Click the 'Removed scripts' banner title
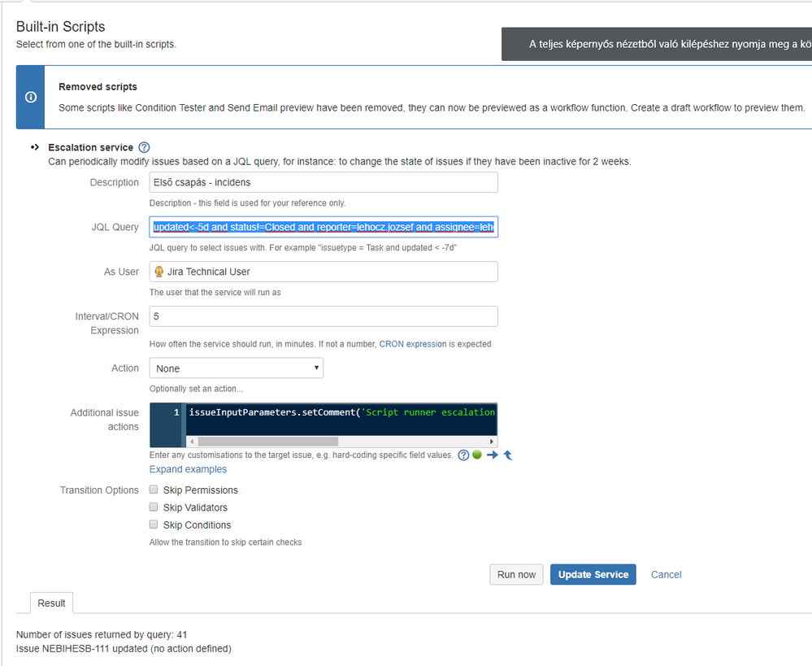This screenshot has width=812, height=666. (98, 86)
